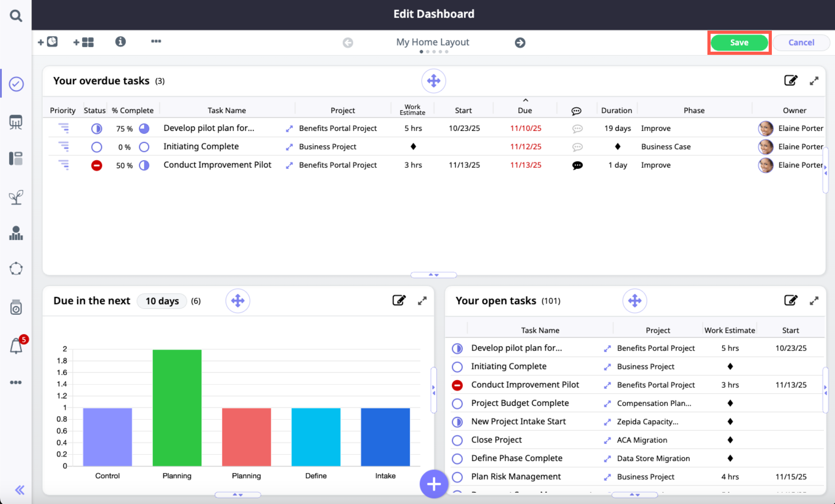The width and height of the screenshot is (835, 504).
Task: Click move handle on Your open tasks
Action: [634, 300]
